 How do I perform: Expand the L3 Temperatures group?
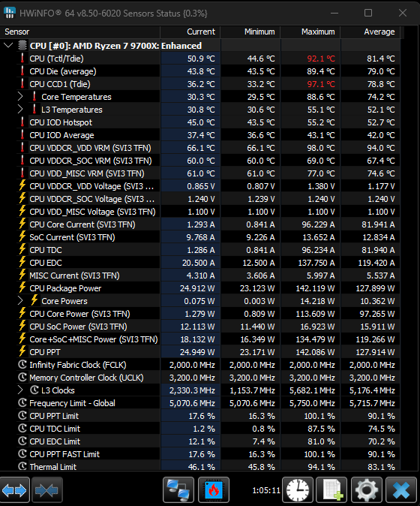20,109
